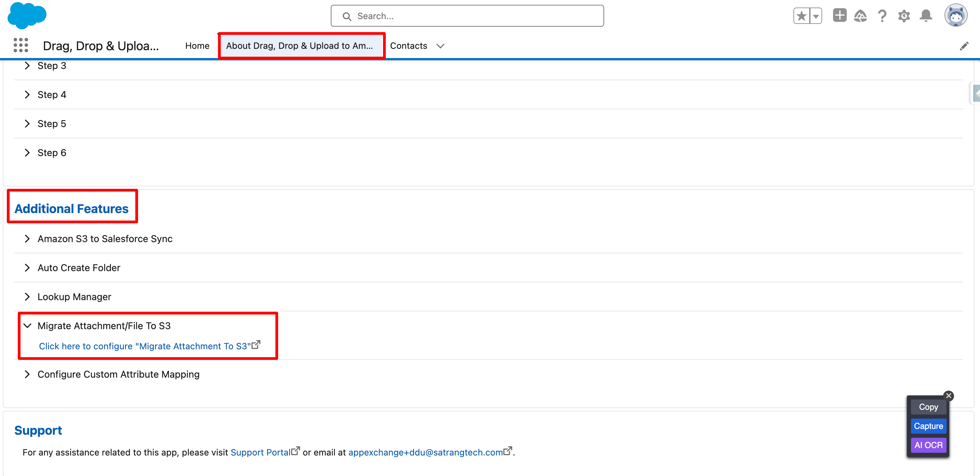Screen dimensions: 980x476
Task: Open the Contacts tab dropdown chevron
Action: coord(440,46)
